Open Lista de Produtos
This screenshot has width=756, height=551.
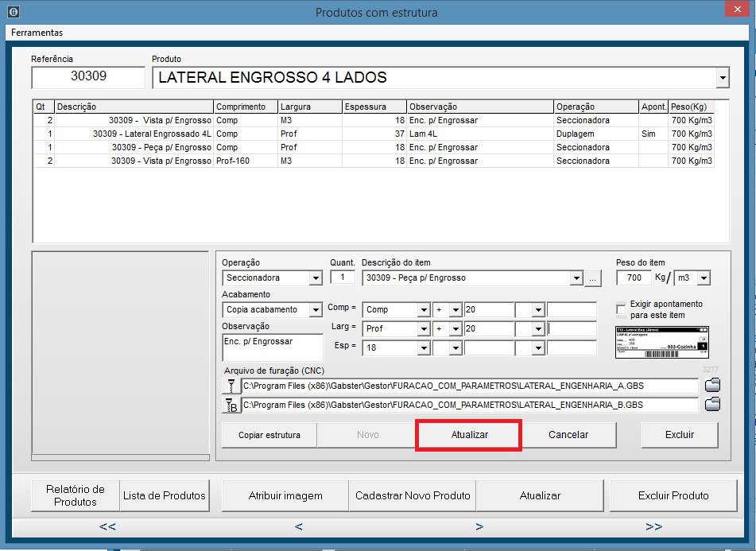pos(165,495)
